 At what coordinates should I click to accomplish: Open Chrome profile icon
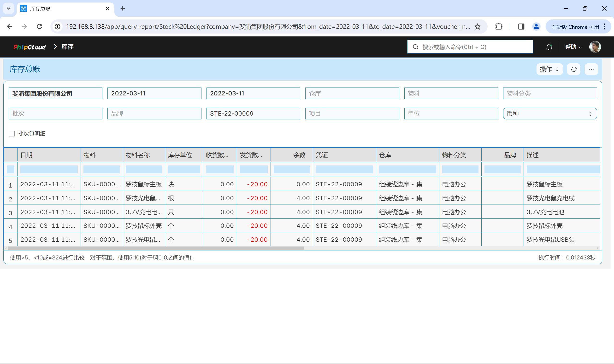(536, 26)
